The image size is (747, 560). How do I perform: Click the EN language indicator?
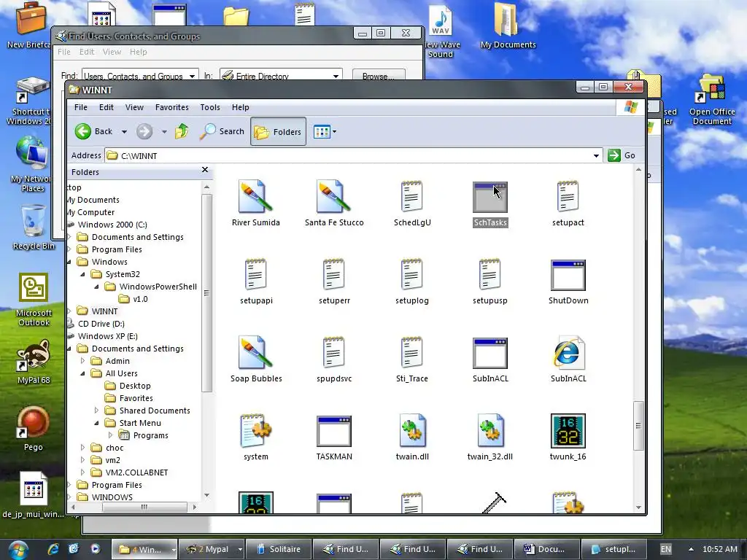point(665,549)
